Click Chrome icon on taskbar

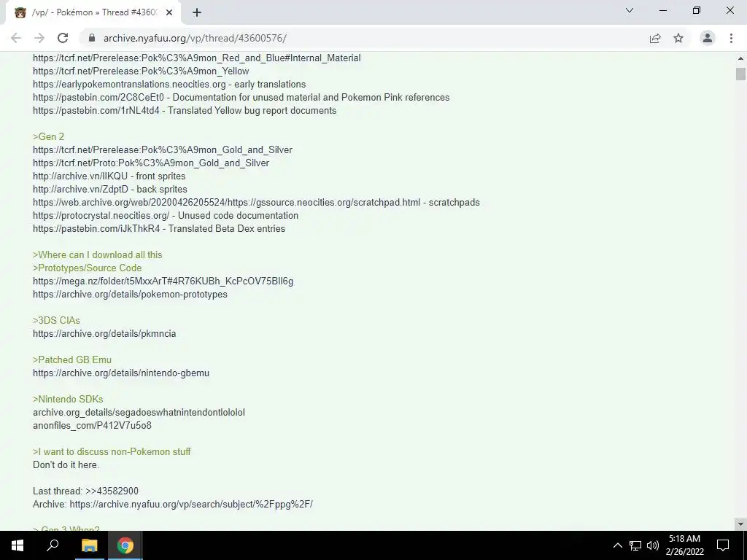point(125,545)
